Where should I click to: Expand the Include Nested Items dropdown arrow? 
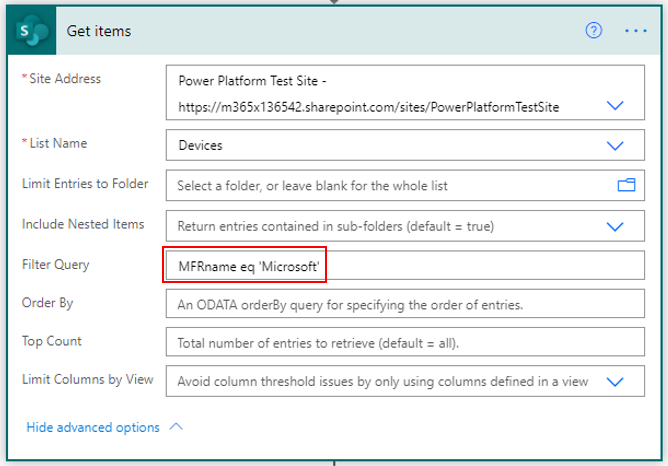615,226
